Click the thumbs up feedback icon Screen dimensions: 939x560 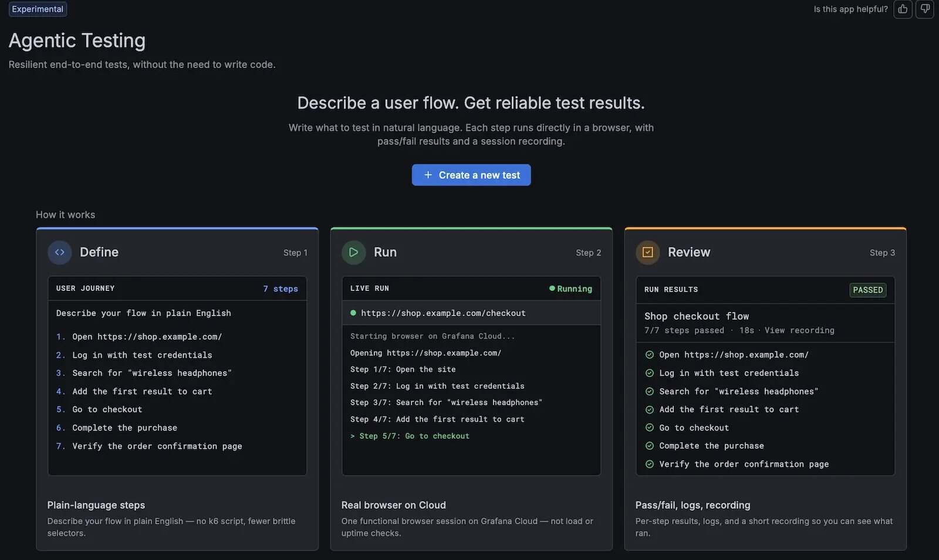903,9
